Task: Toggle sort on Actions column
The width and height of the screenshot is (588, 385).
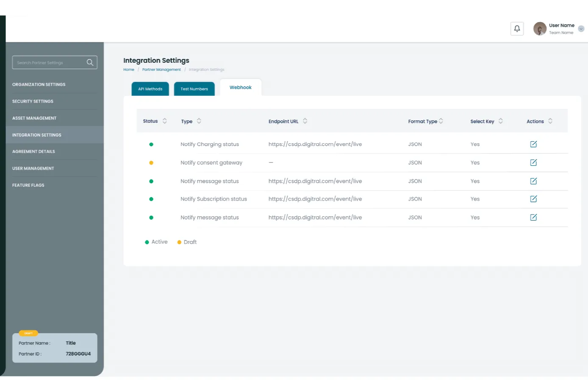Action: (x=550, y=121)
